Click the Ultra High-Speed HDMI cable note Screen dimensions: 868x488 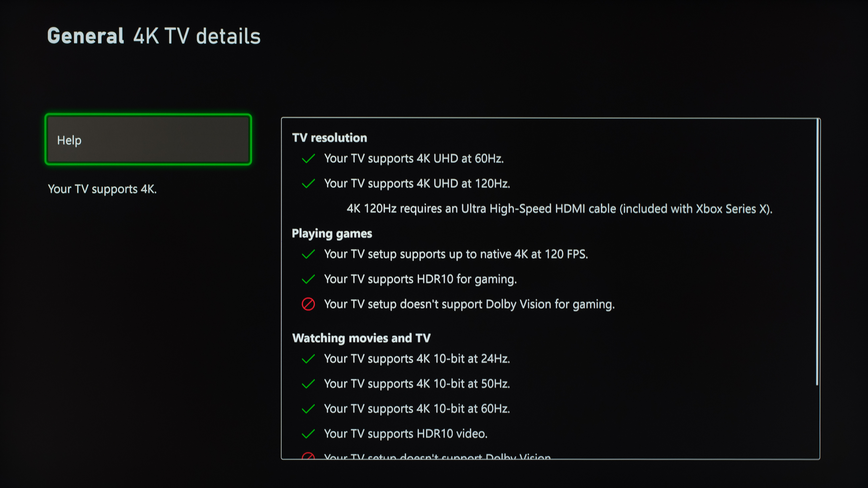(559, 209)
